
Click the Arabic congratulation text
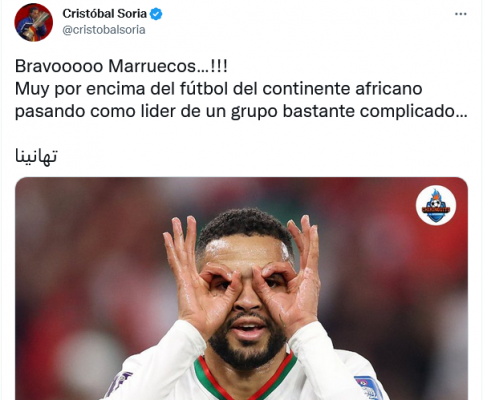36,156
